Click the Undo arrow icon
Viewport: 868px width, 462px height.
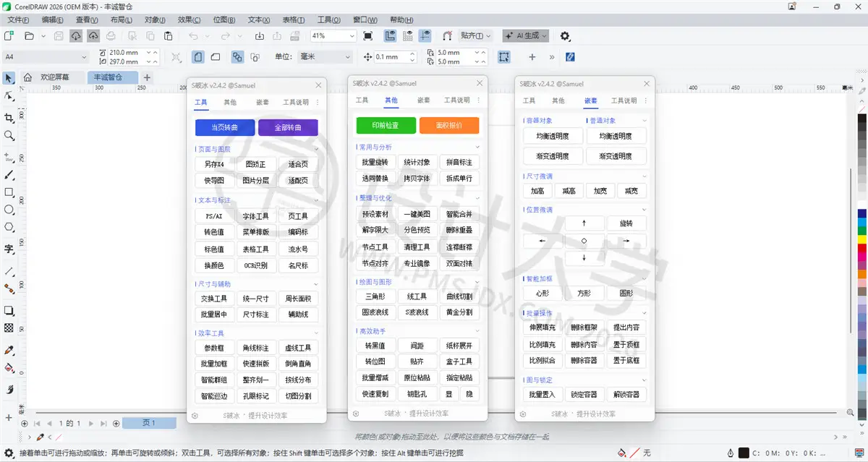click(192, 35)
